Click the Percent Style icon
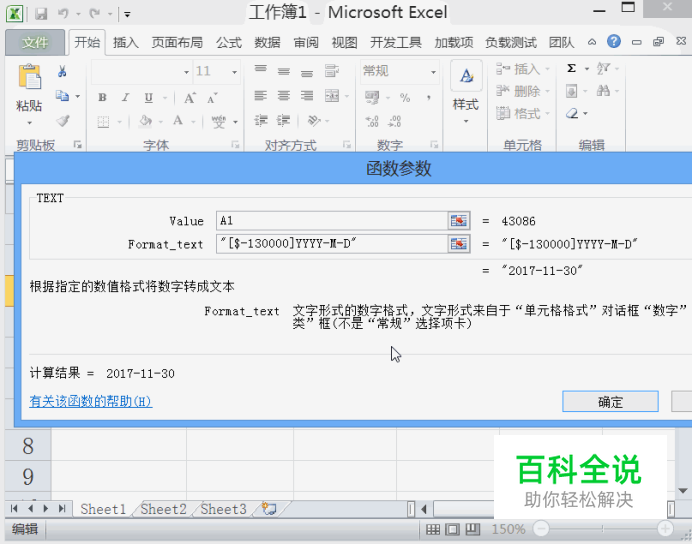The height and width of the screenshot is (544, 692). pos(405,98)
